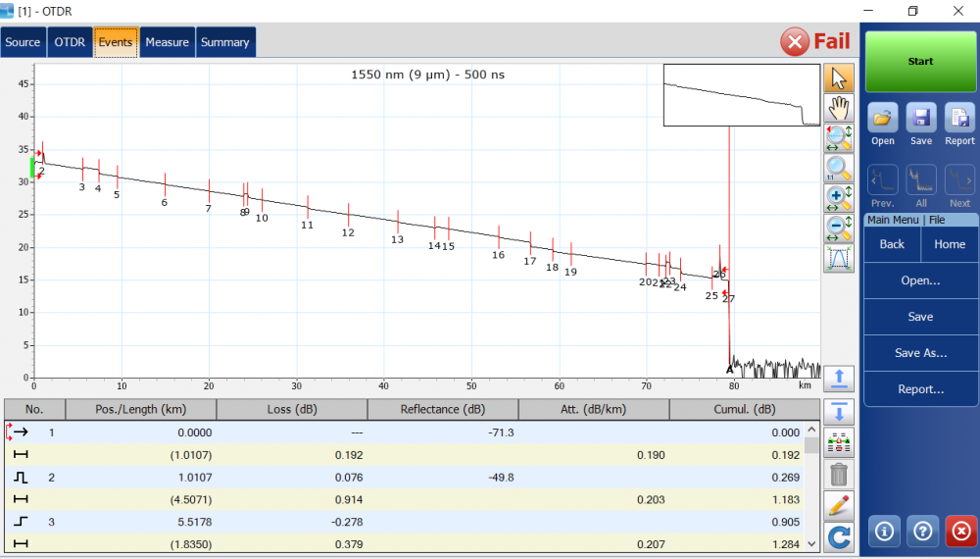Click the pencil edit event icon
This screenshot has height=559, width=980.
pos(839,505)
